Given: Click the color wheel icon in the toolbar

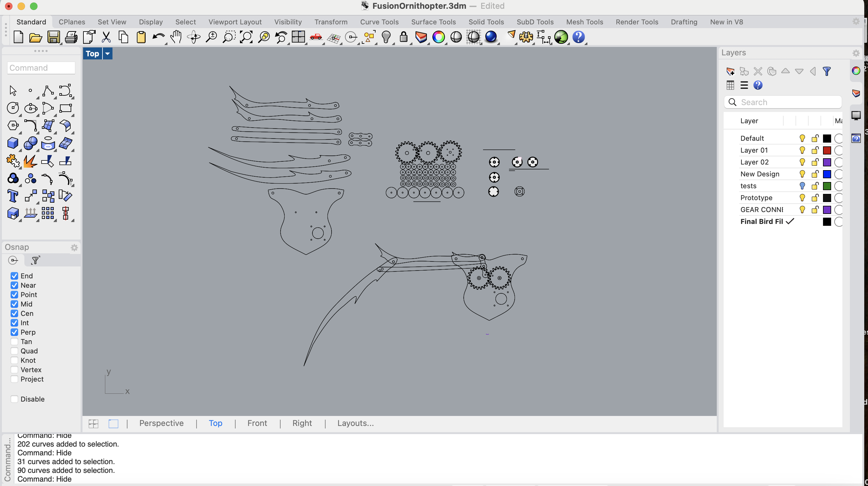Looking at the screenshot, I should (x=438, y=37).
